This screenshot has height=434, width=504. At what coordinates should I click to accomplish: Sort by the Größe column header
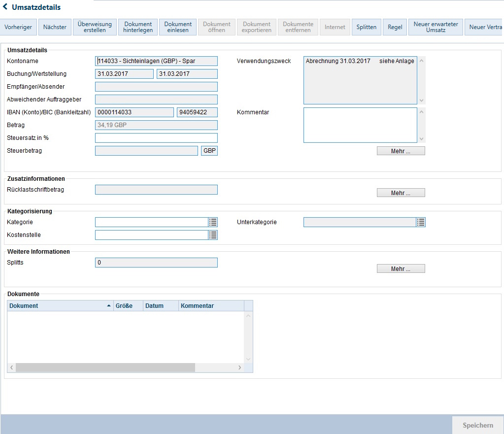[x=128, y=306]
